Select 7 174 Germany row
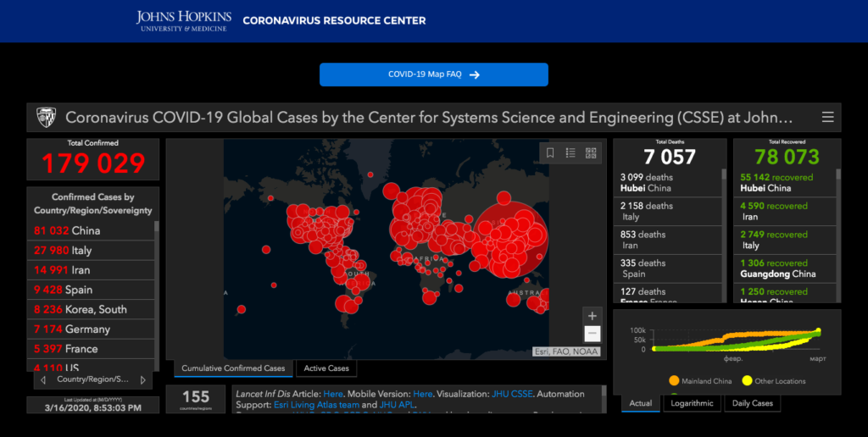 [91, 329]
